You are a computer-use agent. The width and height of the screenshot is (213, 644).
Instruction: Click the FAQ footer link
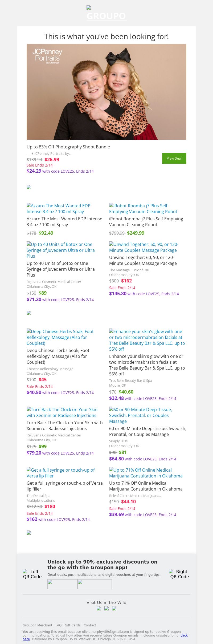click(x=58, y=625)
